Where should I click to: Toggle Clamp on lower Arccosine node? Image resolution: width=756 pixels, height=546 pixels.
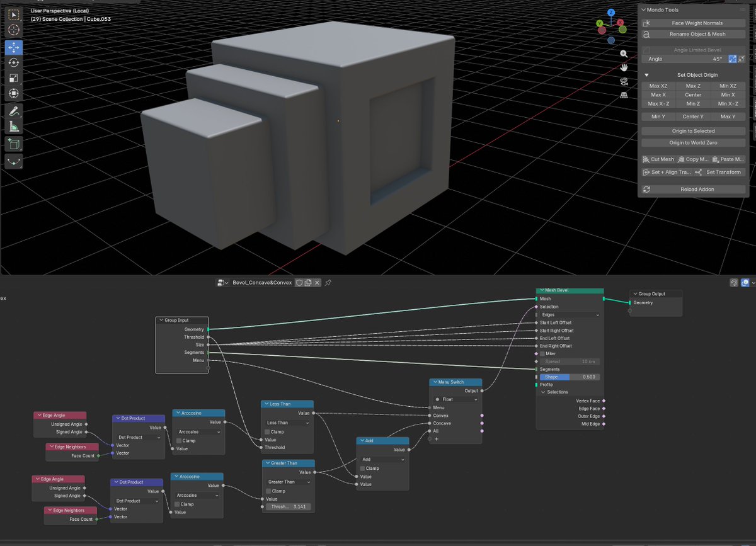click(177, 504)
